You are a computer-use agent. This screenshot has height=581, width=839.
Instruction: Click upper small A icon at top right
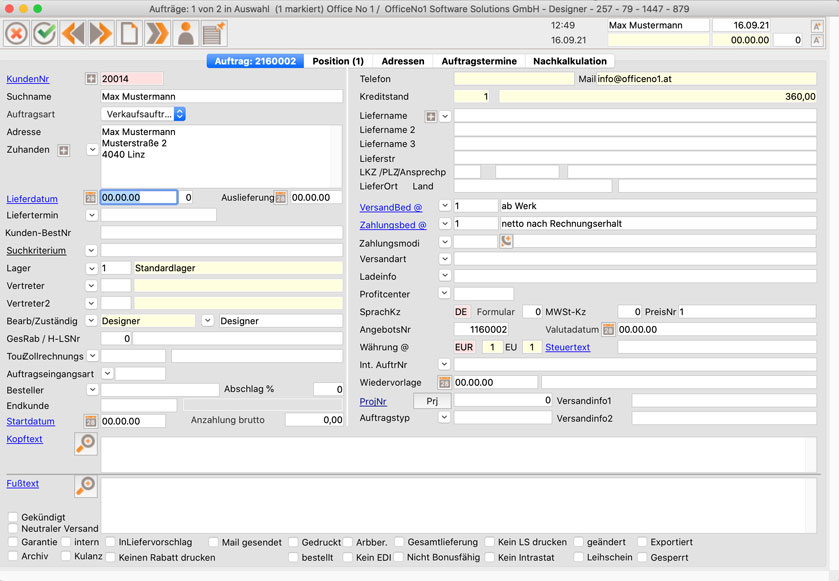coord(817,26)
